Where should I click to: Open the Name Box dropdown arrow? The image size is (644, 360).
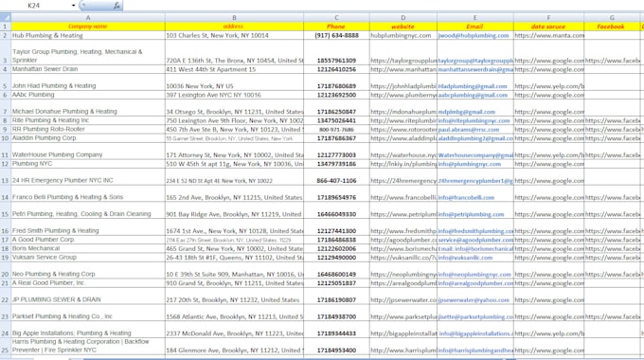73,6
